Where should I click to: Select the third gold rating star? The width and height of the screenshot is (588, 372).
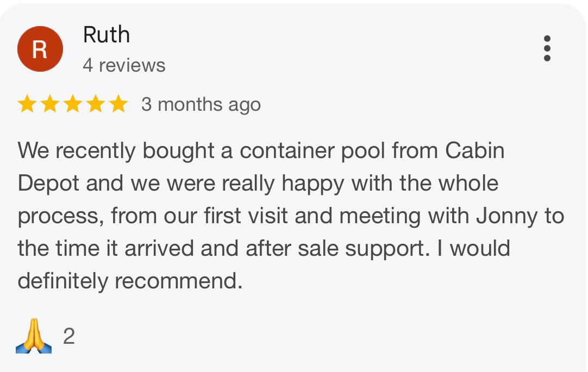pyautogui.click(x=72, y=104)
